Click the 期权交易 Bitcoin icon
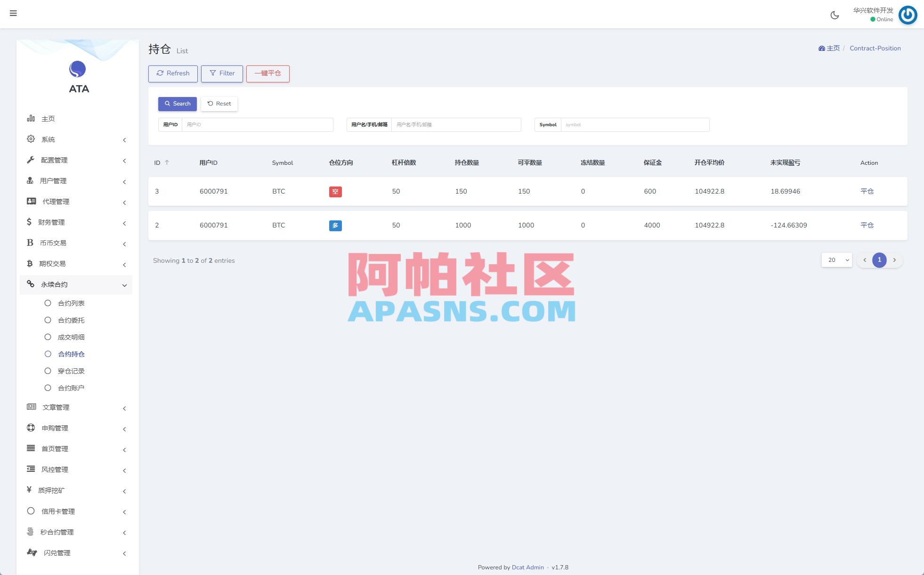 pos(30,263)
